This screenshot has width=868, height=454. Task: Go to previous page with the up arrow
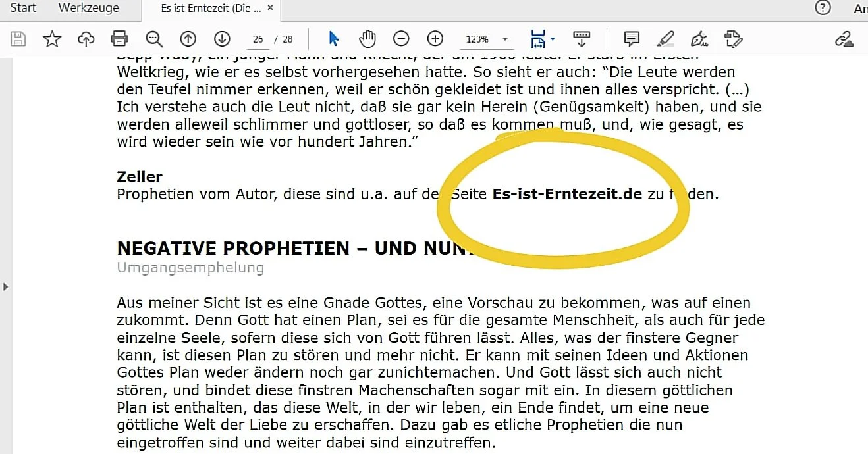click(188, 39)
